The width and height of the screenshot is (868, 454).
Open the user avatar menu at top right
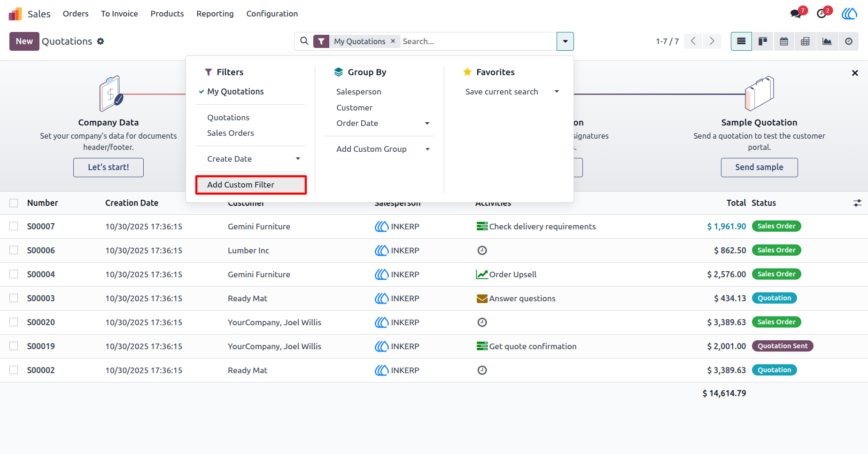tap(849, 14)
